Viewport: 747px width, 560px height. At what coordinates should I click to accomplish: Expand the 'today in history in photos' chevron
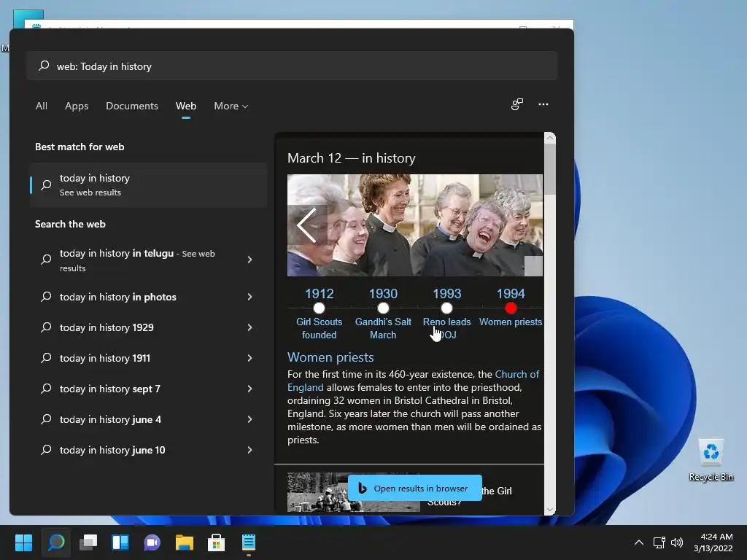click(x=249, y=297)
